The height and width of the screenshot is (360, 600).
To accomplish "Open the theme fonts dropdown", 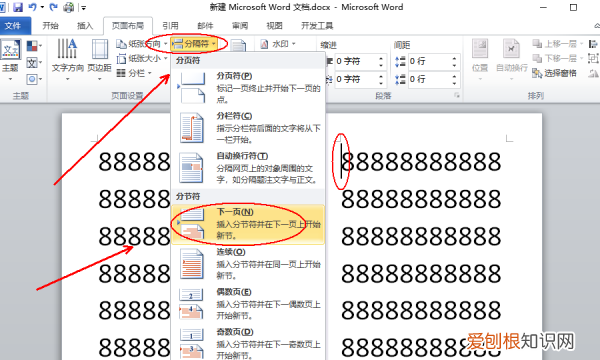I will (x=34, y=63).
